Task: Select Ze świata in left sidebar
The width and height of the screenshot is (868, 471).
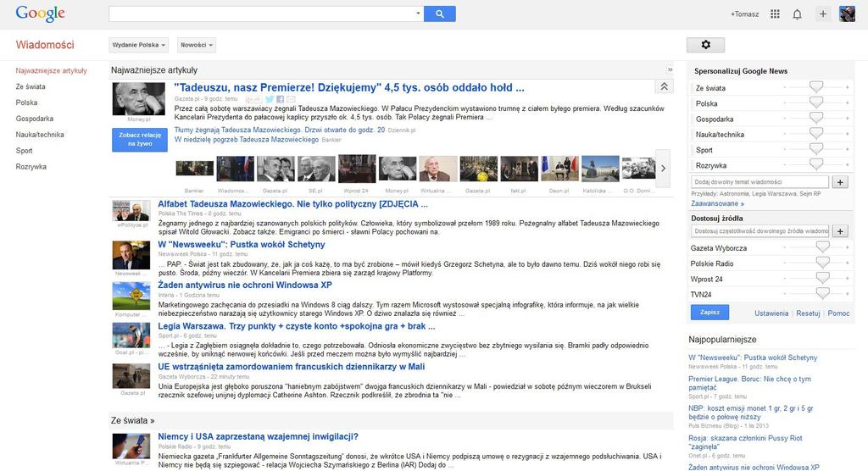Action: (x=31, y=87)
